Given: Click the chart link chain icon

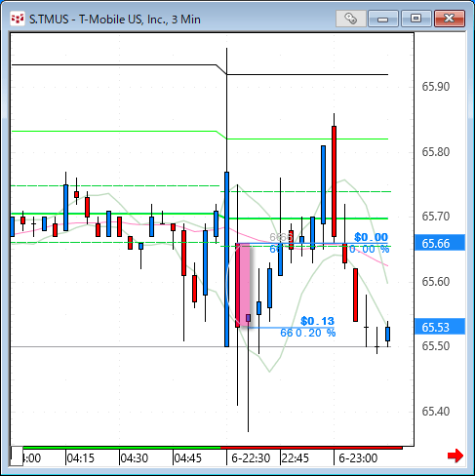Looking at the screenshot, I should [351, 19].
